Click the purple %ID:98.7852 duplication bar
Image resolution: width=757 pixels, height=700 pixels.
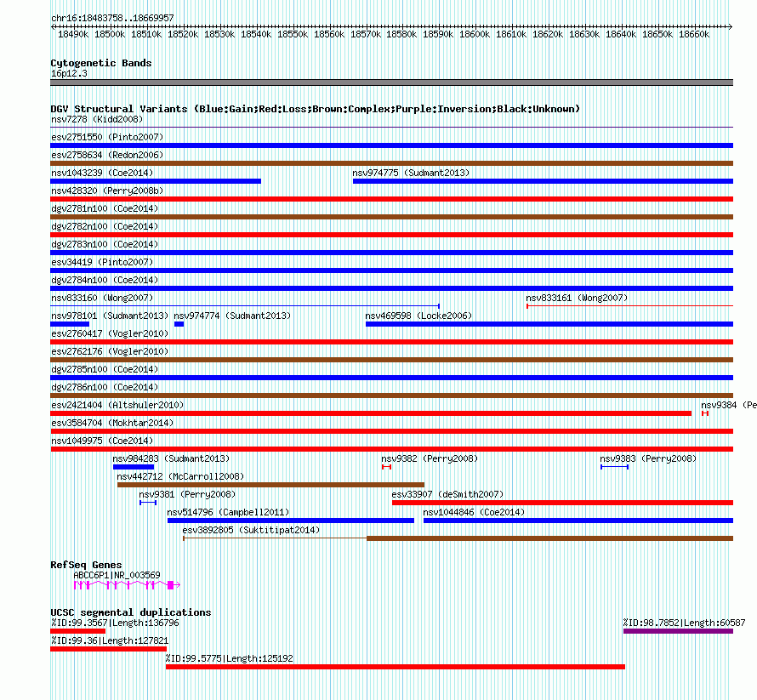(678, 631)
